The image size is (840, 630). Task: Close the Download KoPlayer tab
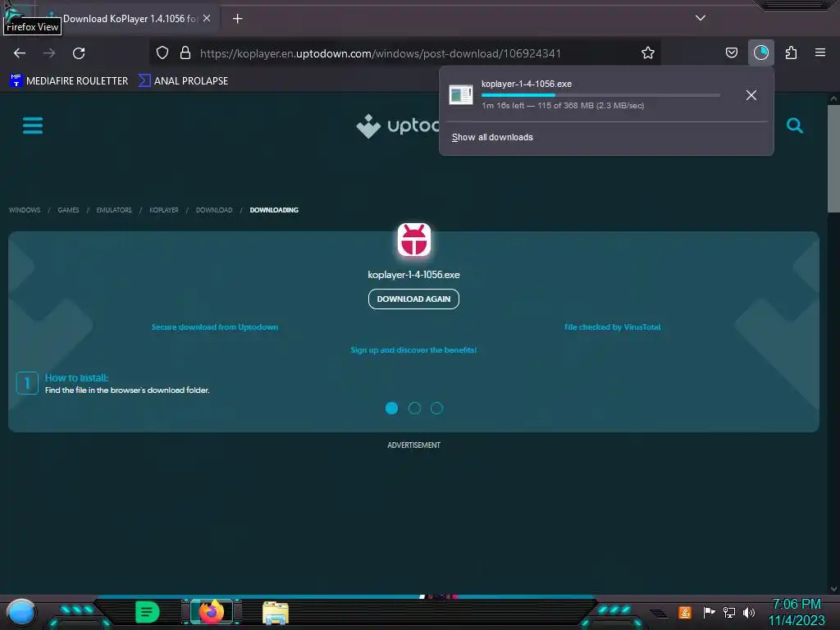pos(207,18)
